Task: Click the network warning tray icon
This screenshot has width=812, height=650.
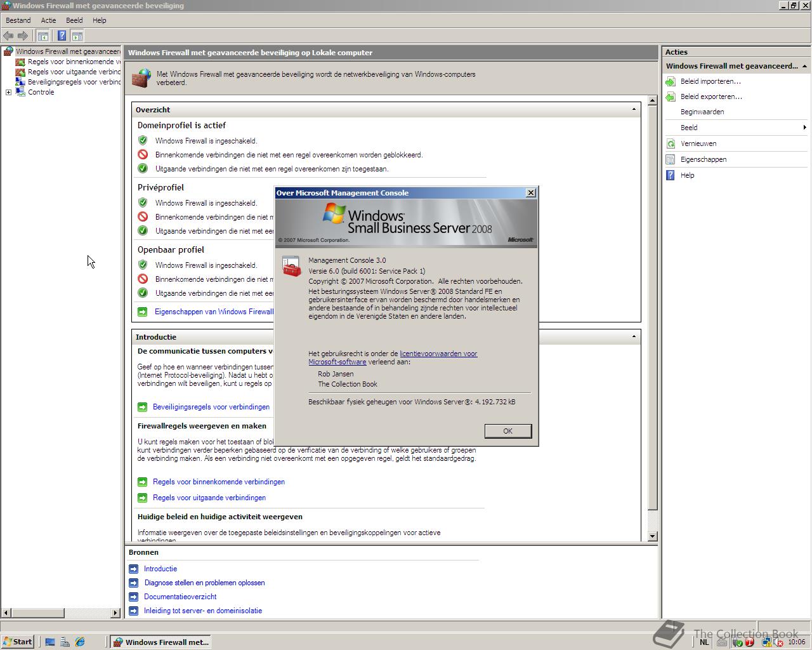Action: pos(767,642)
